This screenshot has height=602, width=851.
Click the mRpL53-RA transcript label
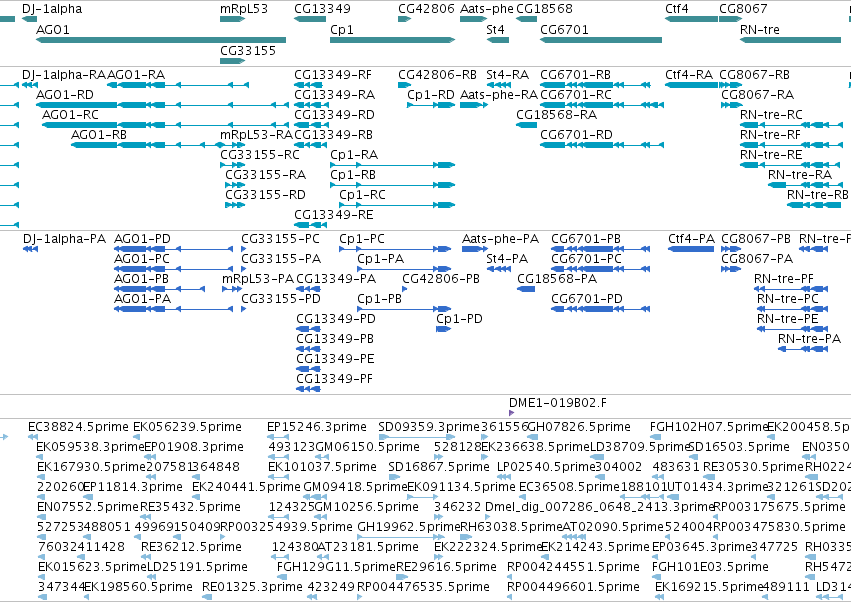coord(256,135)
